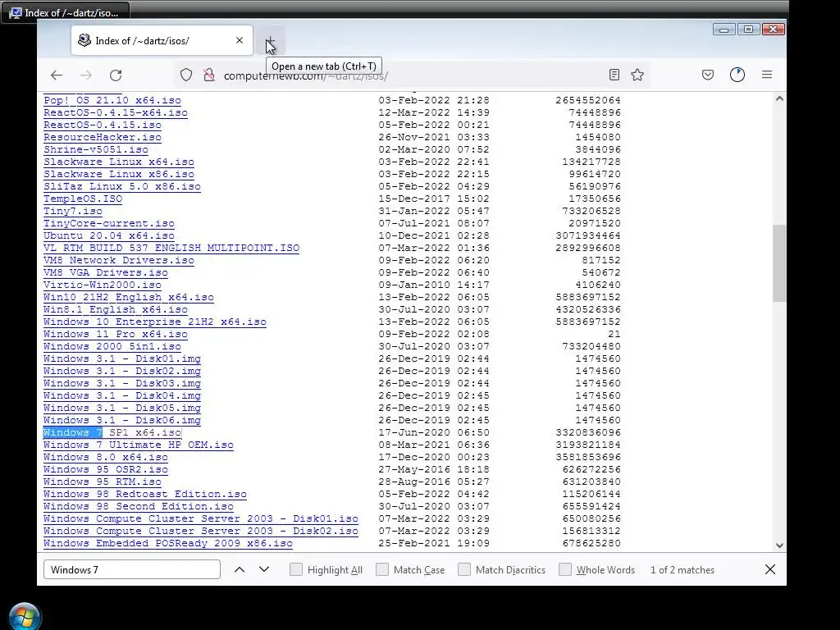The width and height of the screenshot is (840, 630).
Task: Open Windows 95 RTM.iso link
Action: (x=103, y=482)
